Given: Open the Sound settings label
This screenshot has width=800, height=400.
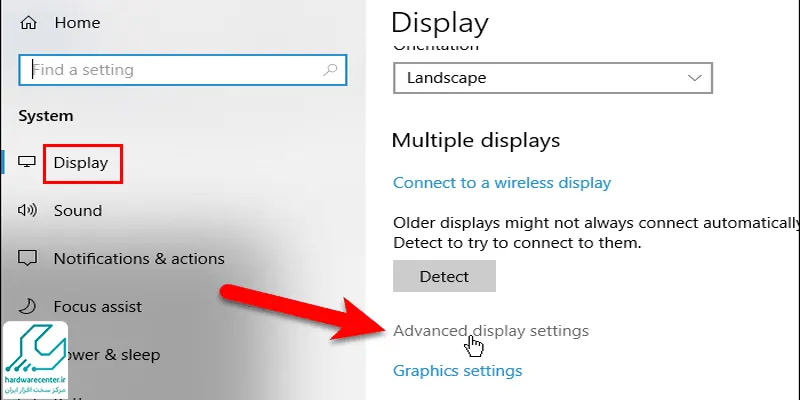Looking at the screenshot, I should point(78,211).
